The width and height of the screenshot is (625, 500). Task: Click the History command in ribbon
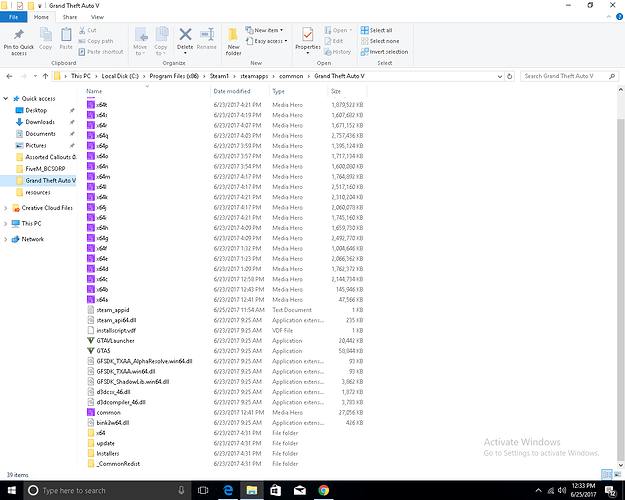[x=337, y=52]
